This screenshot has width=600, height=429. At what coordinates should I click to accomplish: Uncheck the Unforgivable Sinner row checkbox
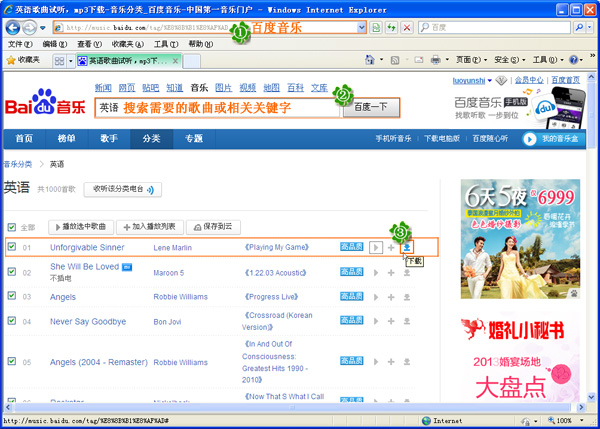(12, 246)
